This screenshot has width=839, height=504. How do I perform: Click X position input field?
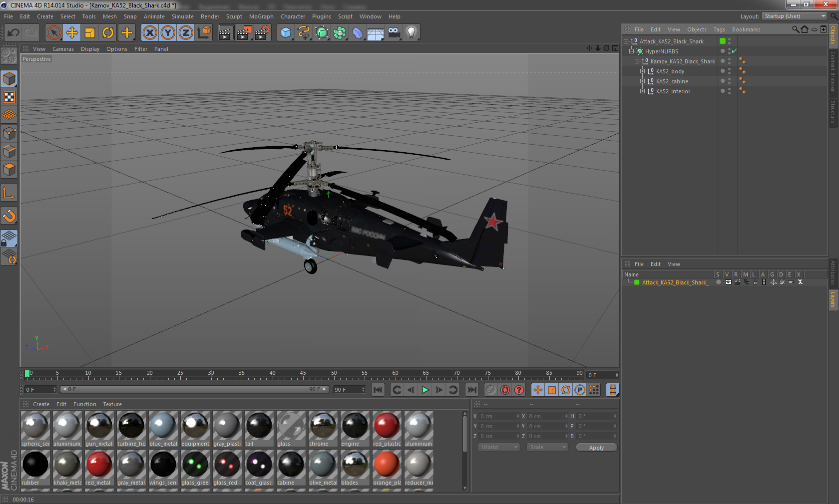pyautogui.click(x=499, y=416)
